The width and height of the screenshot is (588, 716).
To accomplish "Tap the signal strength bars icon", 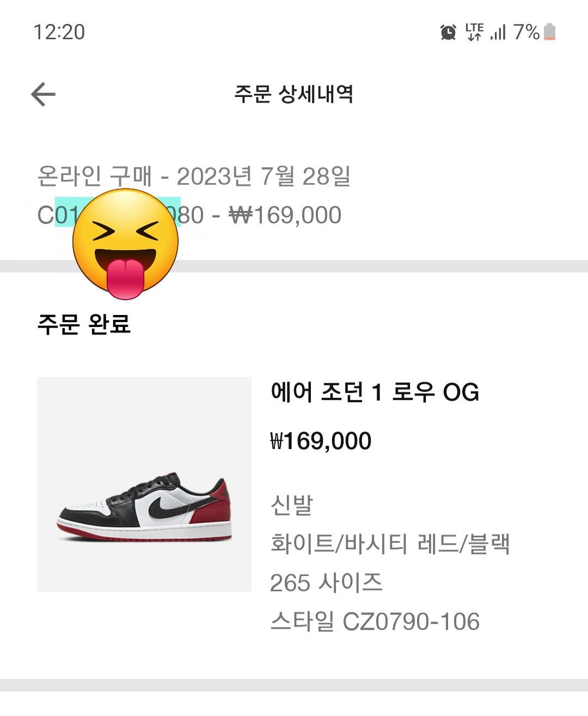I will pos(498,32).
